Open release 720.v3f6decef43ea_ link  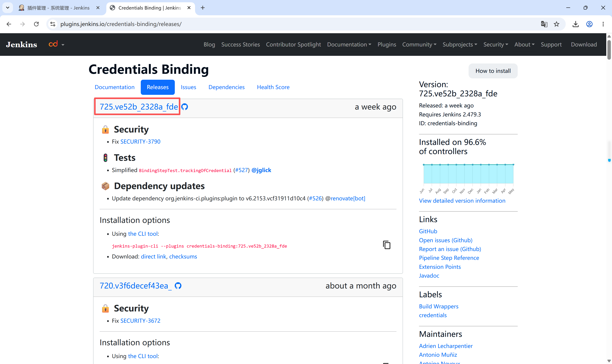(x=135, y=286)
